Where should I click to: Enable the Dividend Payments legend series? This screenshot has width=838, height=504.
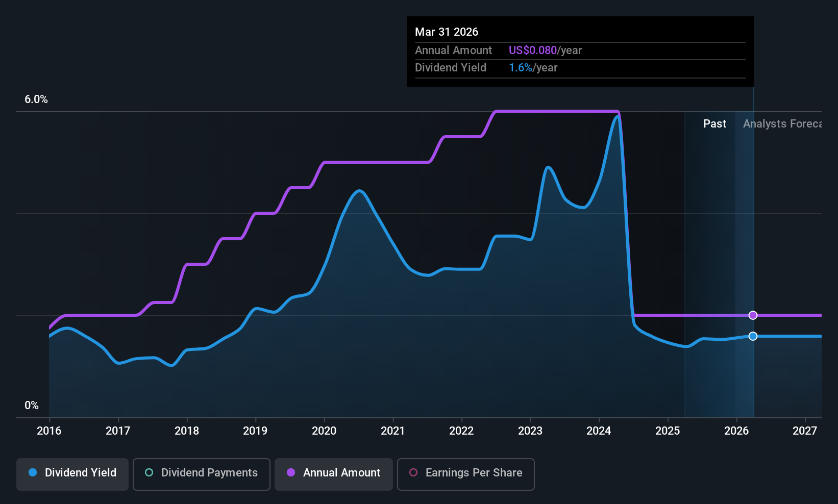(x=202, y=474)
